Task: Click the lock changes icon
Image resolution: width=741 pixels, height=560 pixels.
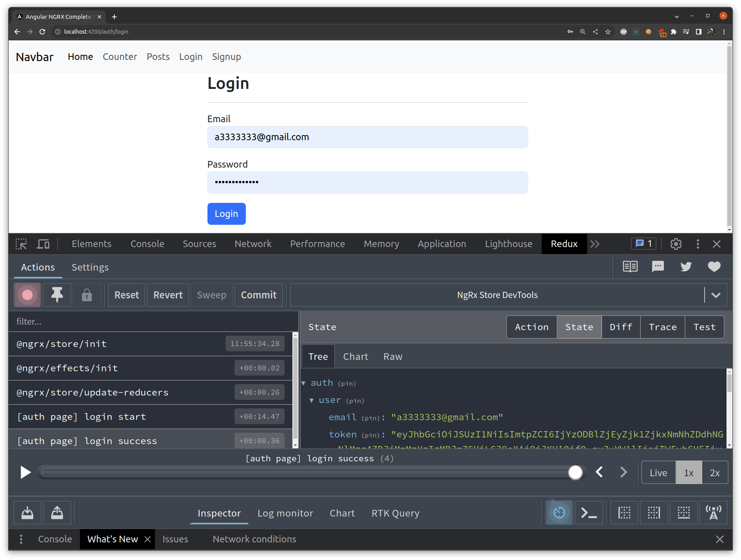Action: tap(87, 295)
